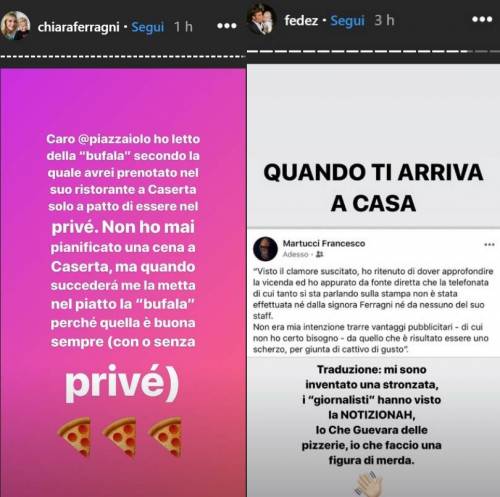The width and height of the screenshot is (500, 497).
Task: Jump along fedez story progress segments
Action: pos(373,51)
